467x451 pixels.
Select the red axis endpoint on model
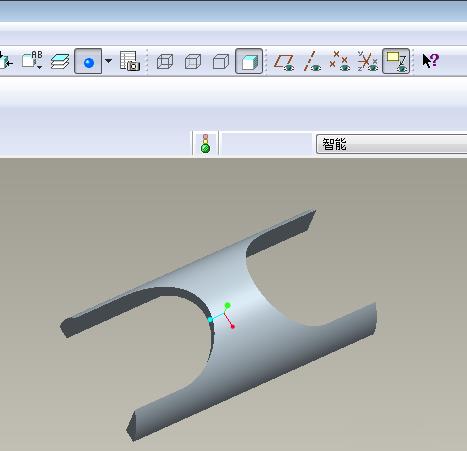coord(233,326)
